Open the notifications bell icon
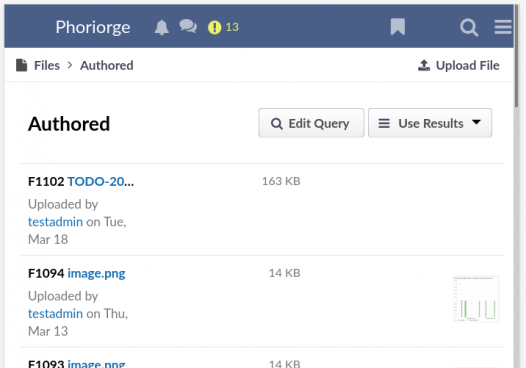This screenshot has height=368, width=526. click(x=161, y=27)
